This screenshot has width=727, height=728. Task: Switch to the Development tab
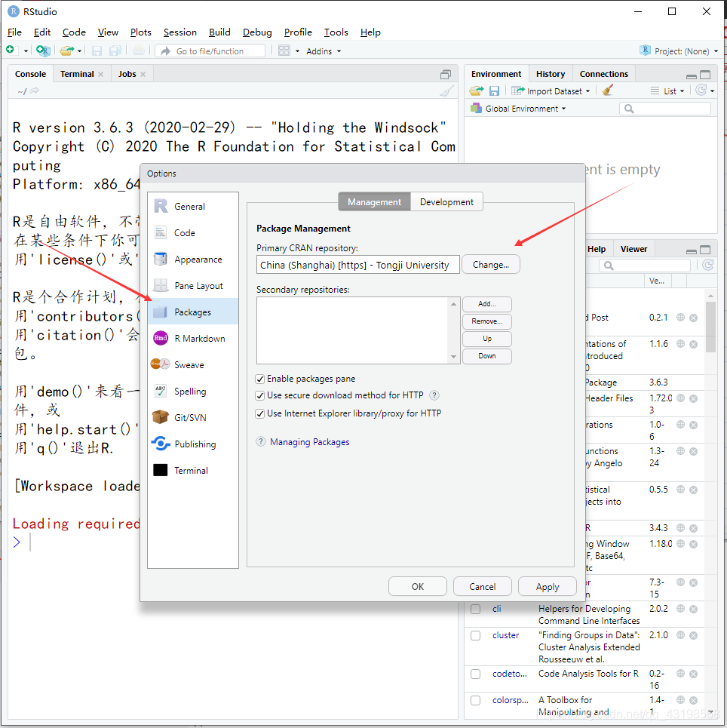pyautogui.click(x=446, y=202)
